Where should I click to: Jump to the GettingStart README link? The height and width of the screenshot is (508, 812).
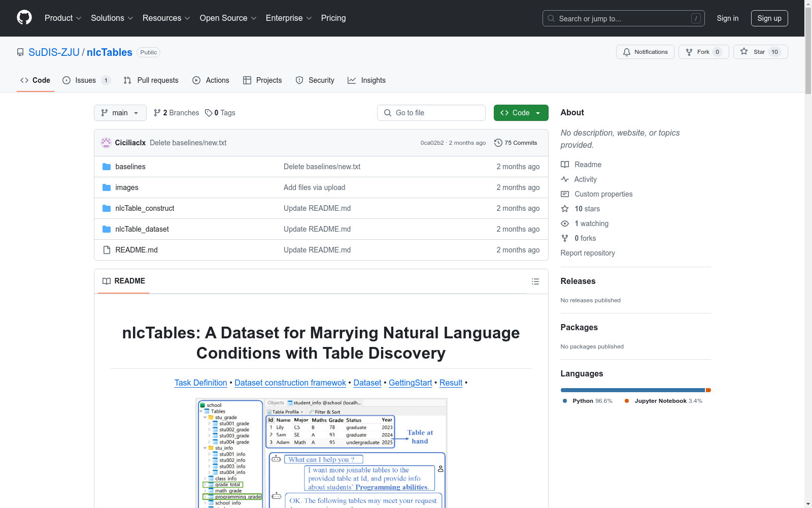pyautogui.click(x=411, y=383)
